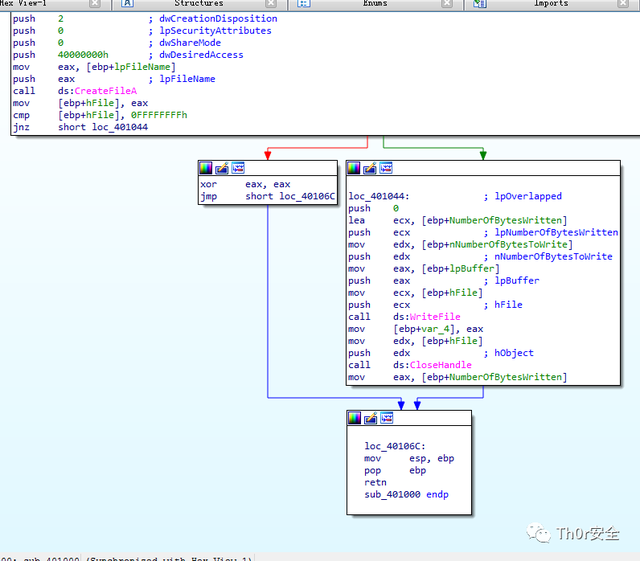Click mov eax, [ebp+NumberOfBytesWritten] line

tap(458, 377)
